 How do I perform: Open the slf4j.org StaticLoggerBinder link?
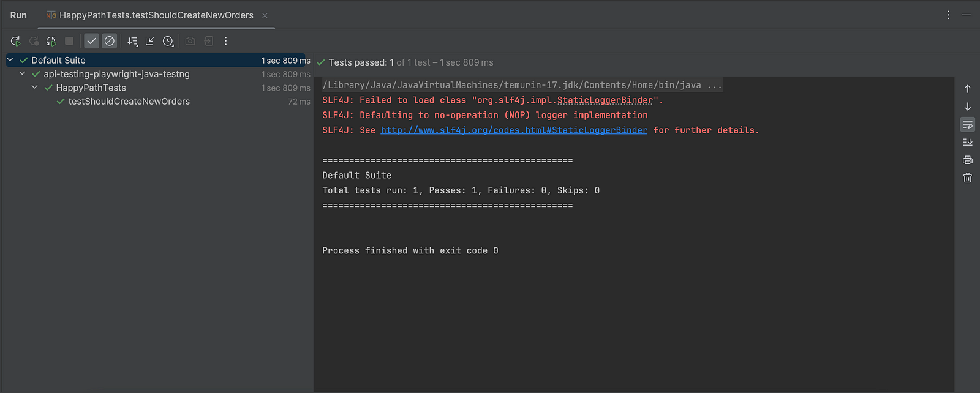514,130
